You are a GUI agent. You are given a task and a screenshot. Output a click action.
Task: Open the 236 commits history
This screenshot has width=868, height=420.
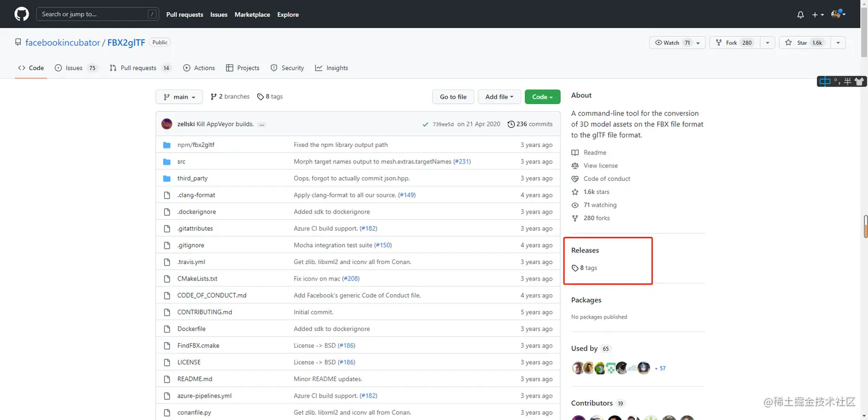(x=530, y=125)
